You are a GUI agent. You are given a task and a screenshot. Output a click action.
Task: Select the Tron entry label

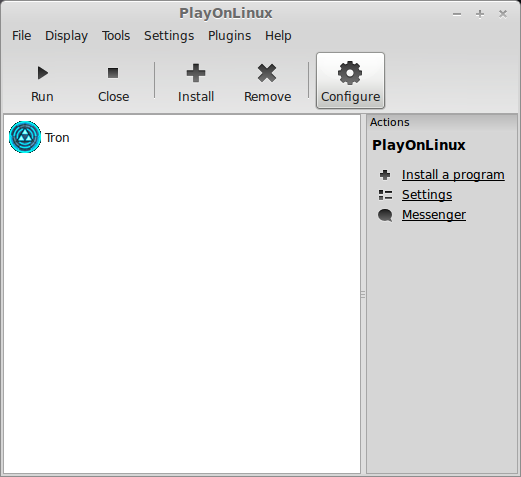tap(57, 138)
